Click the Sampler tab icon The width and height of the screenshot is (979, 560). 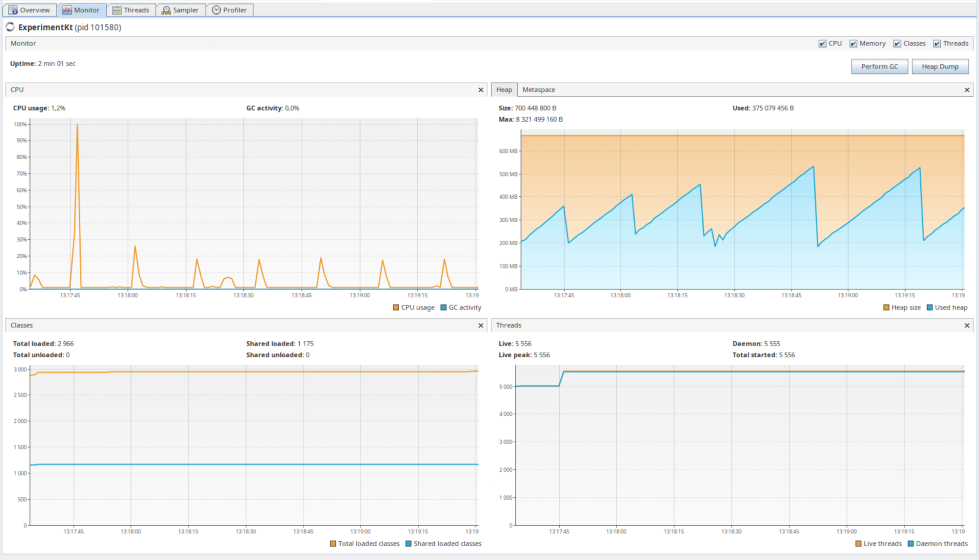[167, 10]
